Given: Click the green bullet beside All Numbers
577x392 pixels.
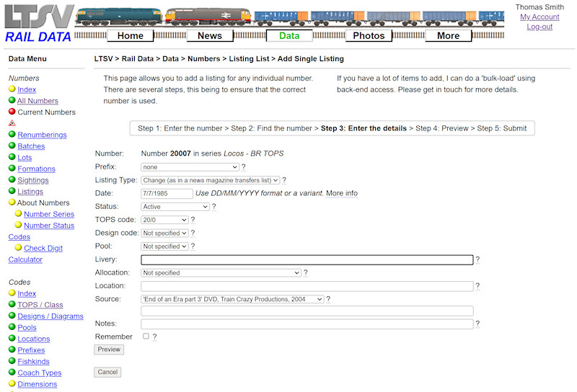Looking at the screenshot, I should [x=12, y=100].
